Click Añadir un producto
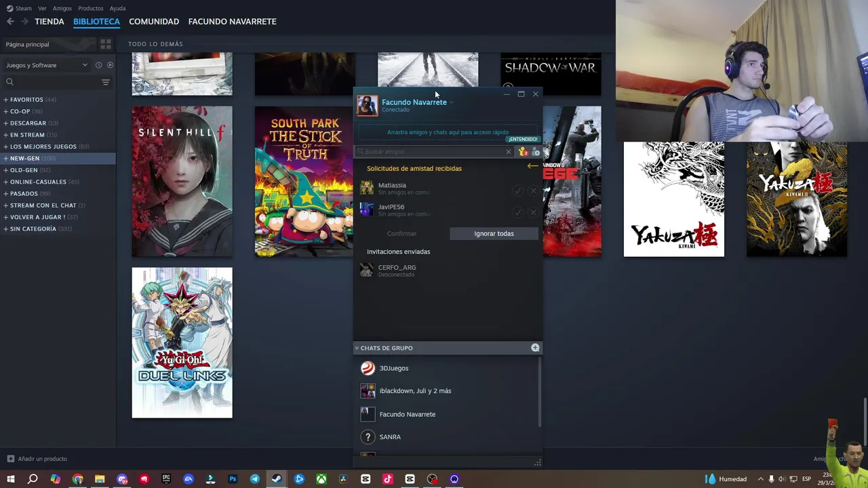Screen dimensions: 868x488 [x=37, y=459]
